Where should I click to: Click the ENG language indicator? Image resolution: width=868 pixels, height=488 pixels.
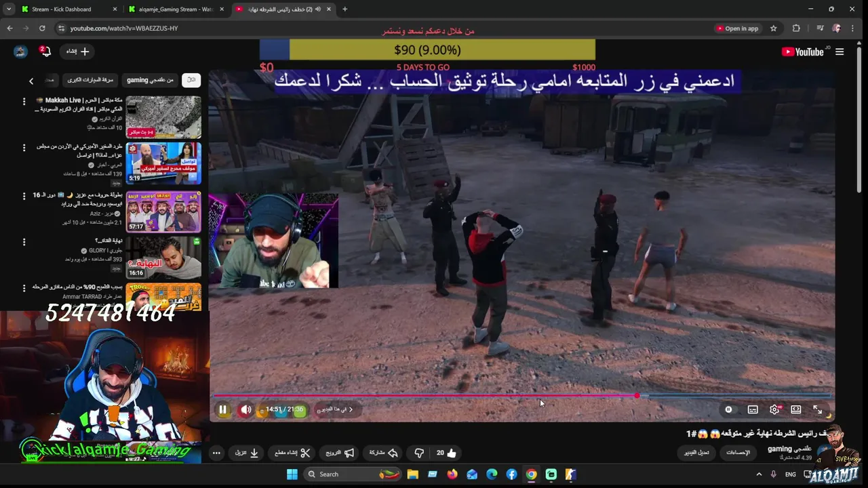tap(791, 474)
